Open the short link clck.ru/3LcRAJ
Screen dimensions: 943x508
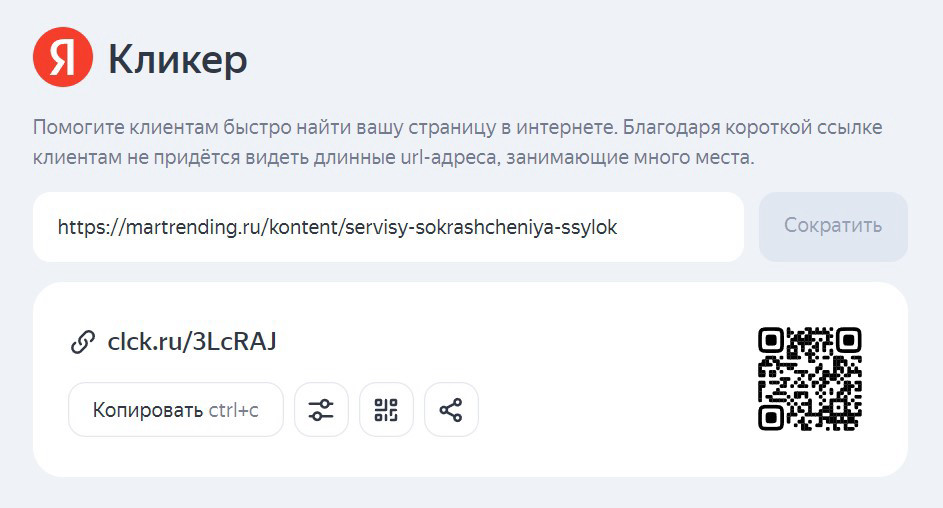pyautogui.click(x=192, y=341)
